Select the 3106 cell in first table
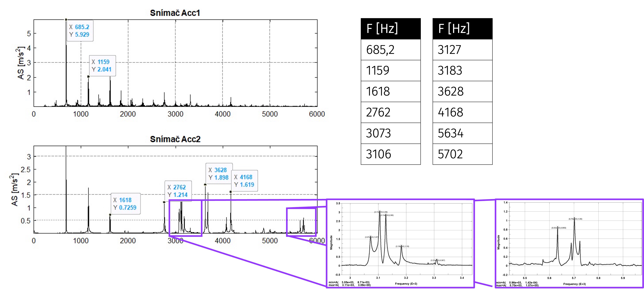644x289 pixels. pos(391,154)
